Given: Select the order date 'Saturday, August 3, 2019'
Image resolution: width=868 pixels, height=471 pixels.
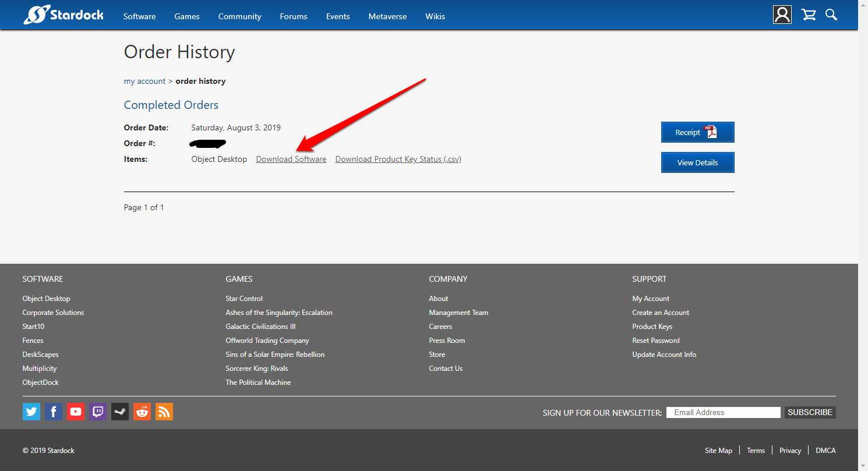Looking at the screenshot, I should pyautogui.click(x=236, y=128).
